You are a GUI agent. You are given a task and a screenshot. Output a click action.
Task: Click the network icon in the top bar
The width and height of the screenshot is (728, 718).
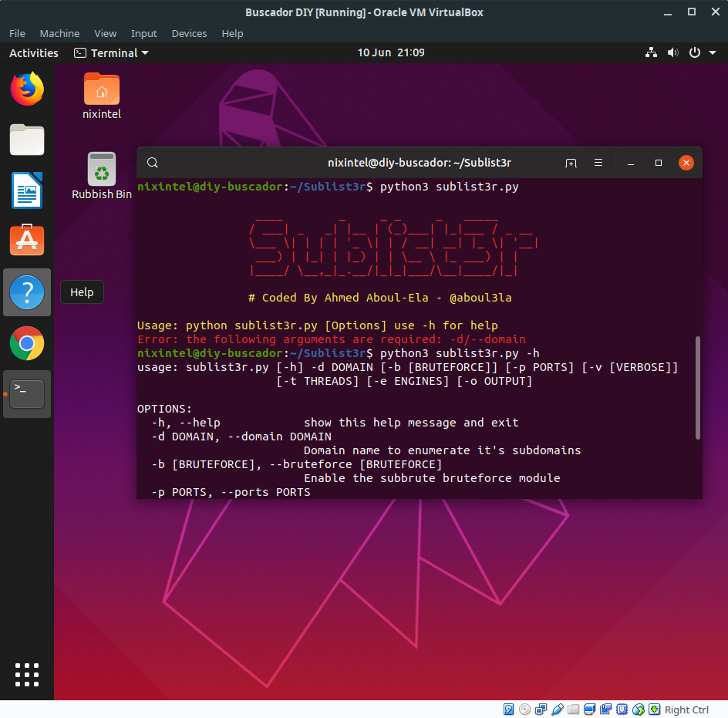(x=651, y=52)
